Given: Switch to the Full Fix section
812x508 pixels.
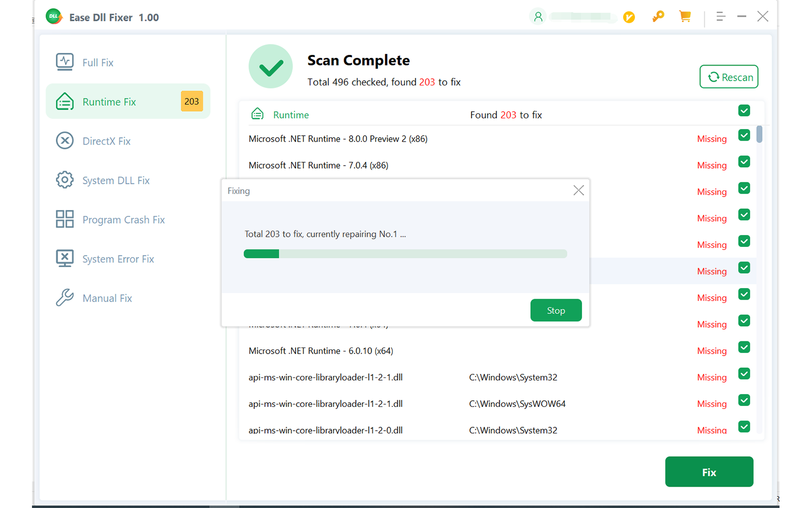Looking at the screenshot, I should pyautogui.click(x=128, y=62).
